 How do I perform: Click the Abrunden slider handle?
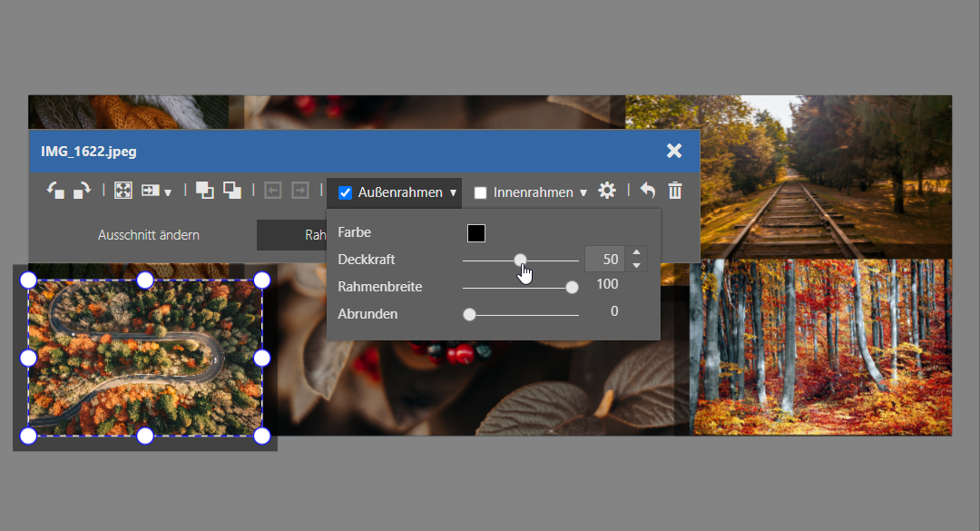[x=469, y=315]
